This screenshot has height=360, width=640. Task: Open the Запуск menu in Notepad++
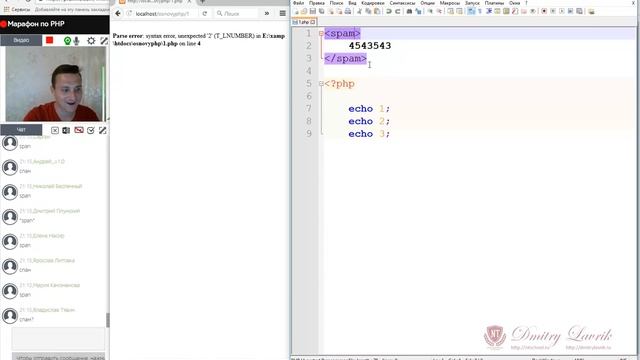[472, 3]
